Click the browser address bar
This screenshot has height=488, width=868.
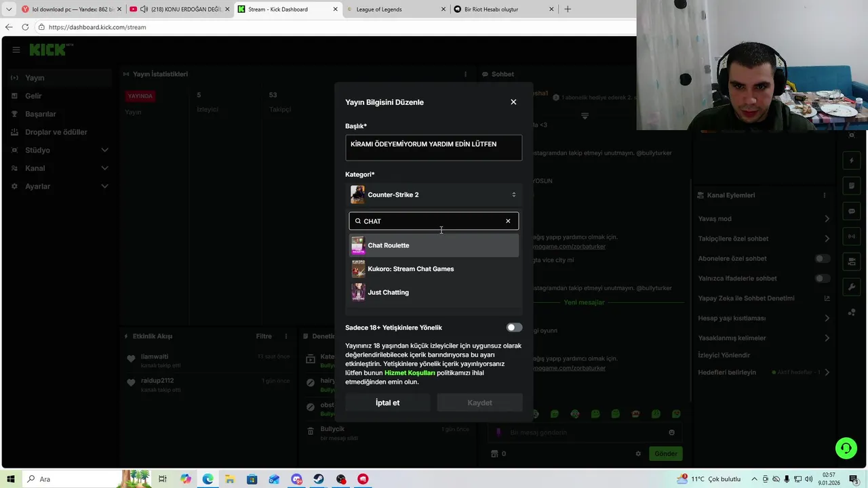click(336, 27)
